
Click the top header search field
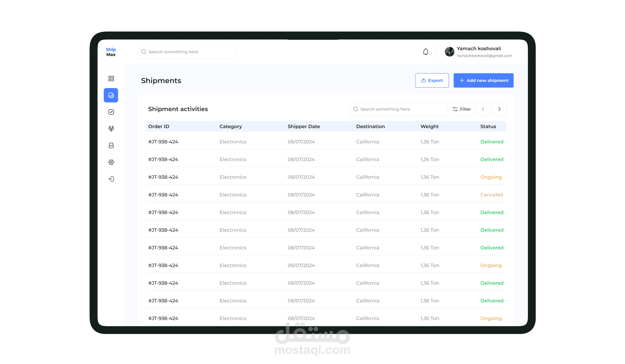187,52
